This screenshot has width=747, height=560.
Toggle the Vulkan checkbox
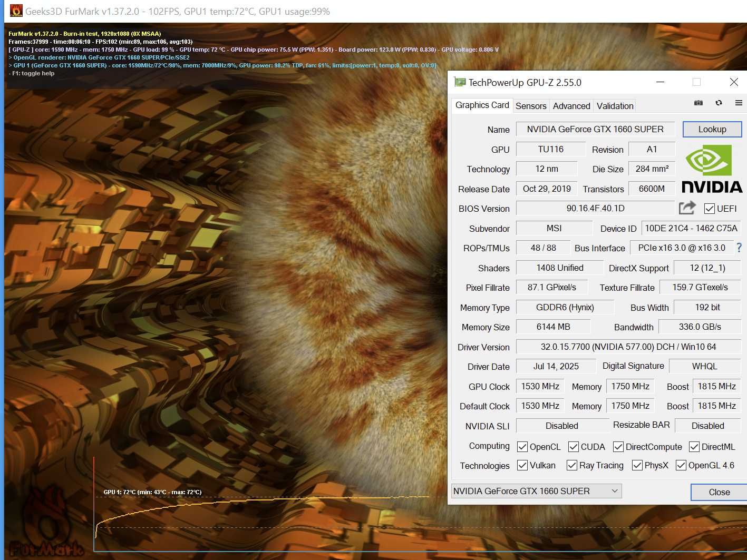pos(522,465)
